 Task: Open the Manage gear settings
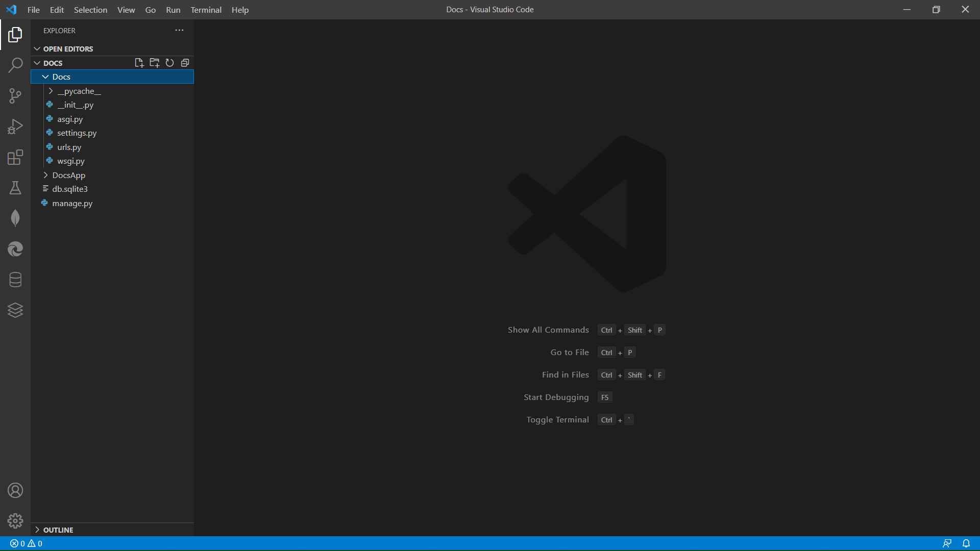(x=15, y=521)
